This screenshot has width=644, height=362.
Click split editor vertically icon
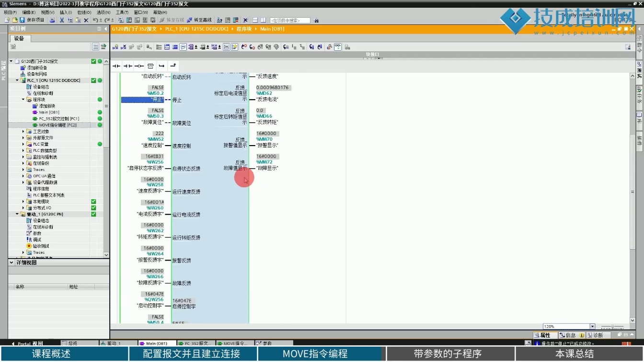(263, 20)
